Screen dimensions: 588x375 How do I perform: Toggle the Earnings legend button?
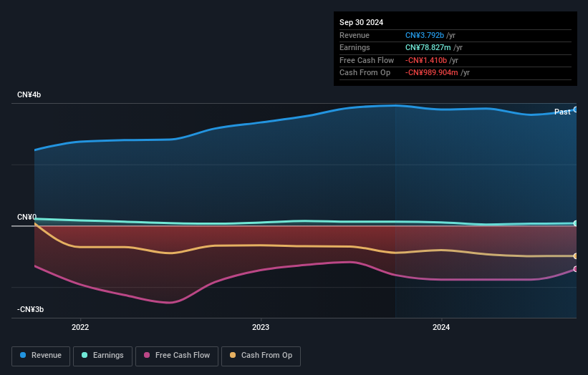click(102, 356)
